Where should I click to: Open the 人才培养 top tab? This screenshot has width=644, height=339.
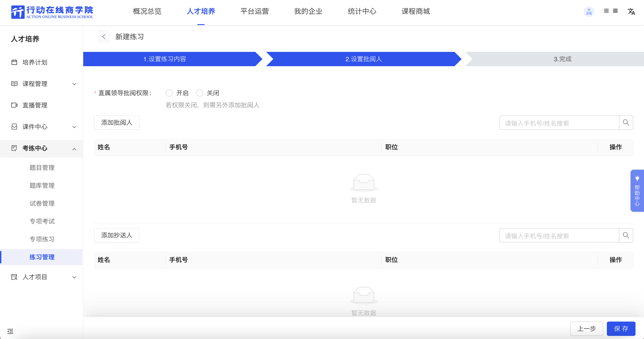201,11
